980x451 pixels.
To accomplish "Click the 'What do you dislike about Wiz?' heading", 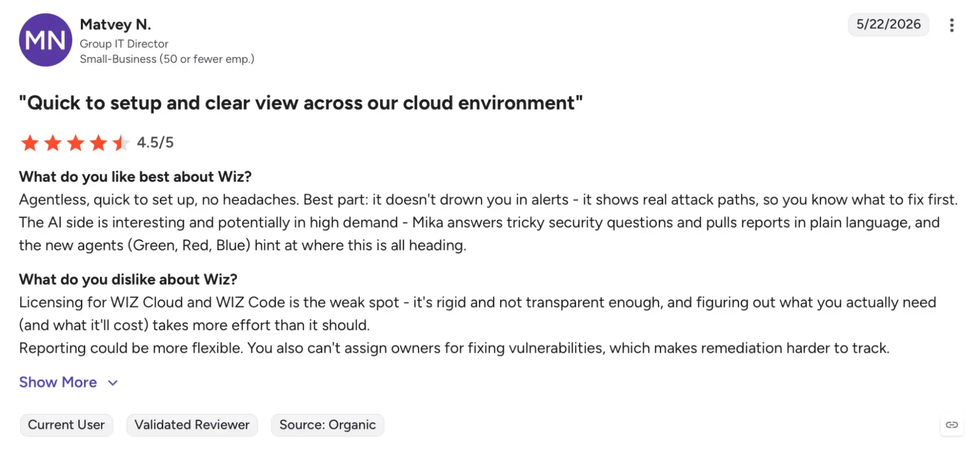I will click(128, 279).
